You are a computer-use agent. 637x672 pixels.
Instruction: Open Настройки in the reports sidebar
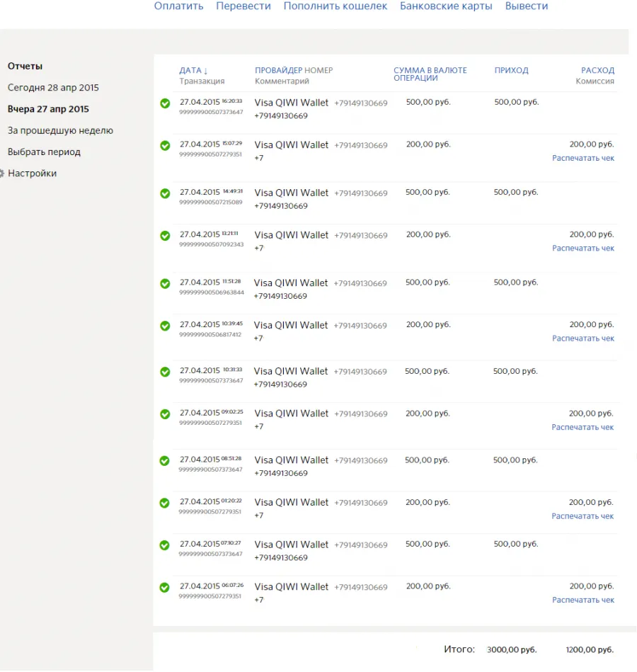tap(32, 173)
